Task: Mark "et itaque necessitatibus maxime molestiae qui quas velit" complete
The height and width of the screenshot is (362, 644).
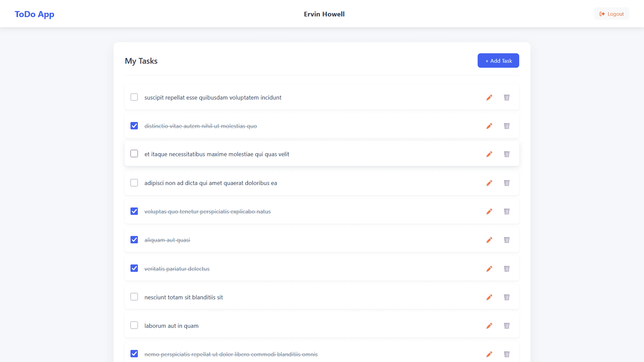Action: 134,154
